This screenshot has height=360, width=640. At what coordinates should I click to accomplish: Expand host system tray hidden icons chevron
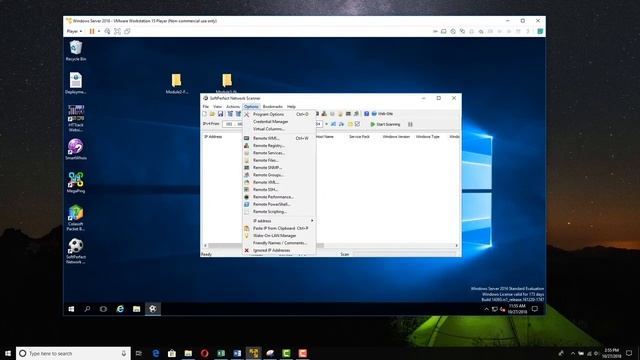[x=573, y=353]
